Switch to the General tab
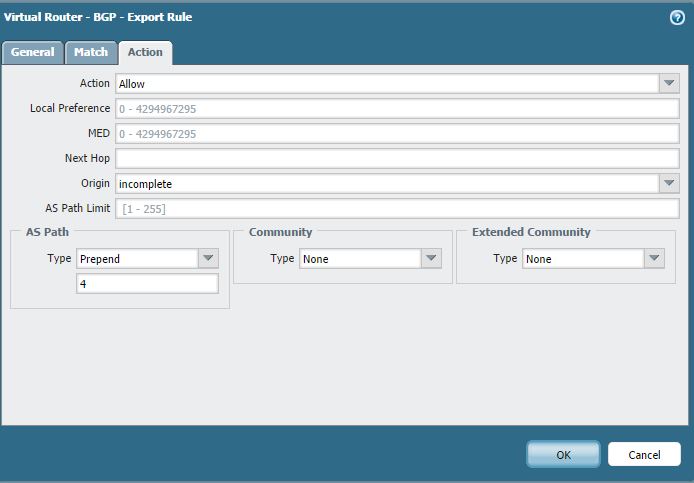Image resolution: width=694 pixels, height=483 pixels. point(33,52)
